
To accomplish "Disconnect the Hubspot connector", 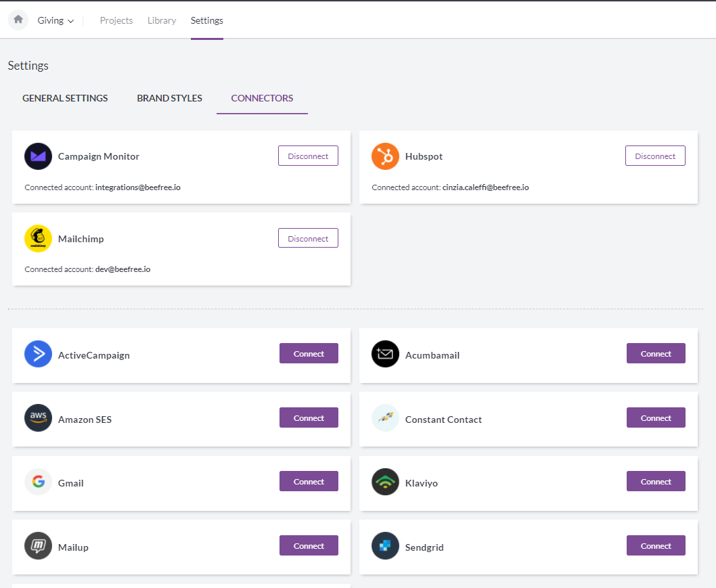I will click(x=655, y=156).
